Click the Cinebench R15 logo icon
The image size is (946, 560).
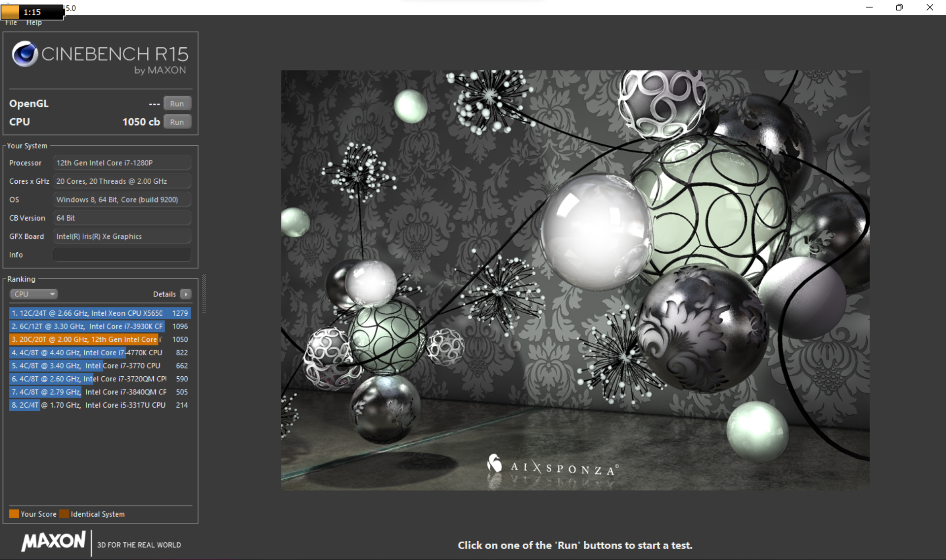25,54
